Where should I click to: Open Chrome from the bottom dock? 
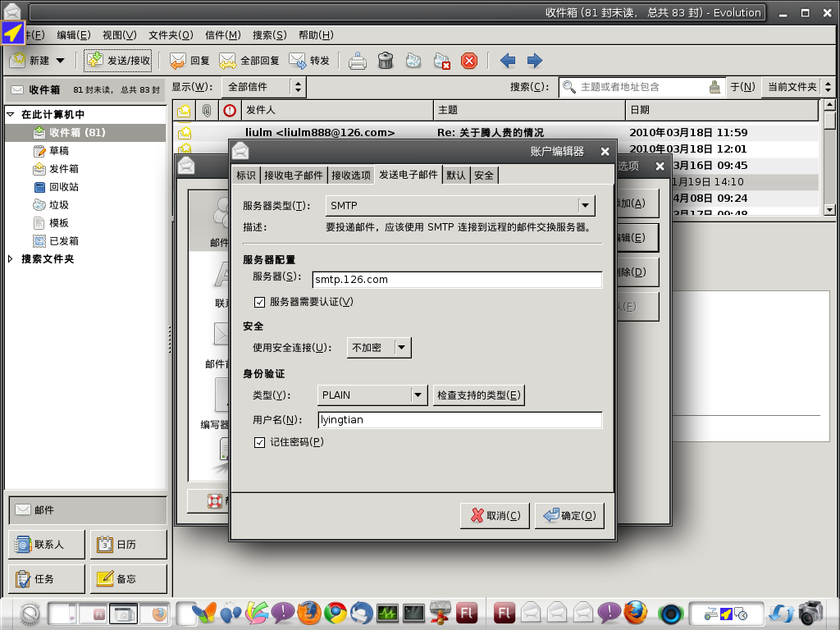pos(336,613)
